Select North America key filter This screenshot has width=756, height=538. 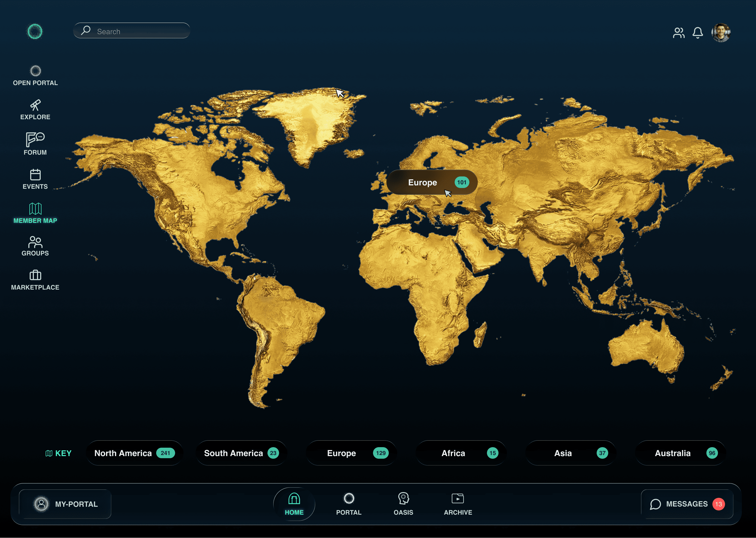coord(134,453)
